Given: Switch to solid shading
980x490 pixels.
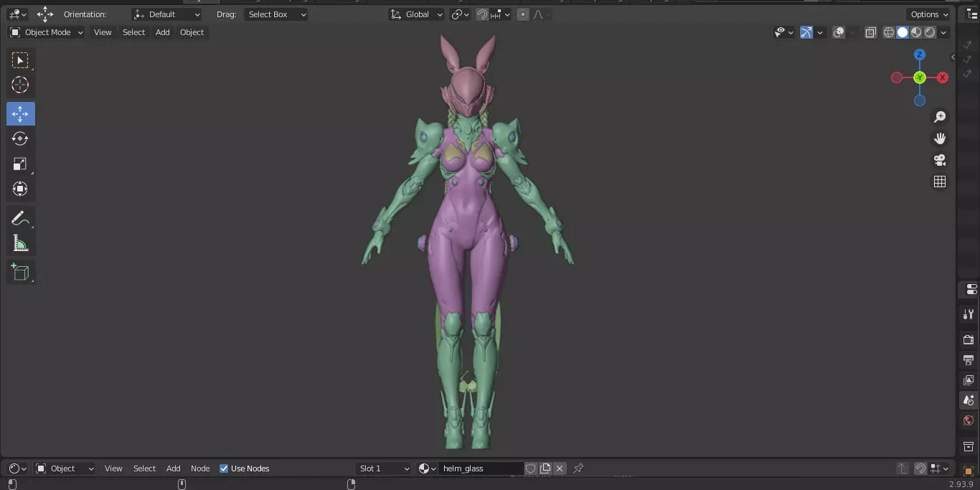Looking at the screenshot, I should click(903, 32).
